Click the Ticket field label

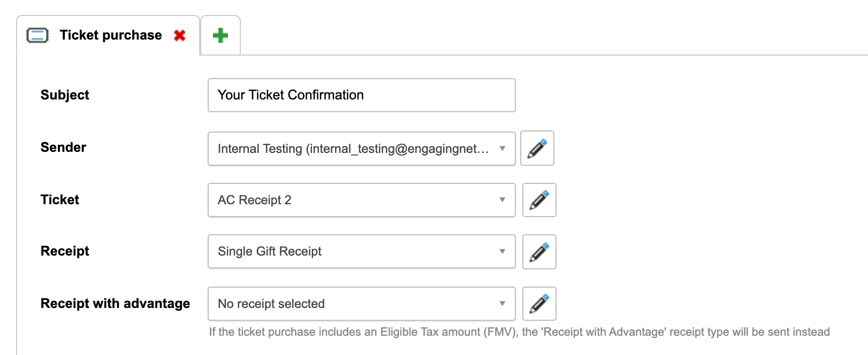point(60,200)
